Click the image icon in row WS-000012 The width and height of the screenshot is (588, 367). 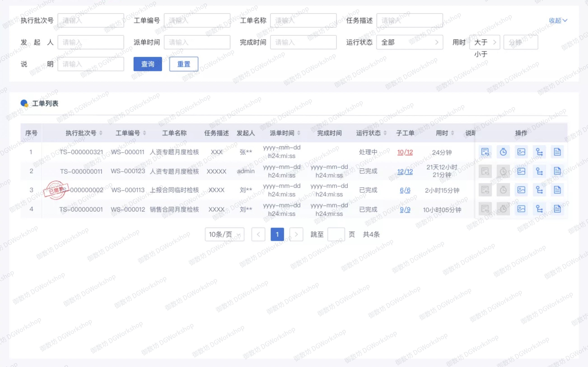click(521, 209)
